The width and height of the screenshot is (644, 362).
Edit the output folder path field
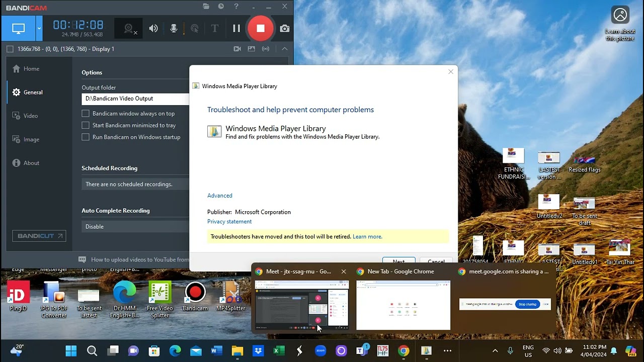(136, 99)
